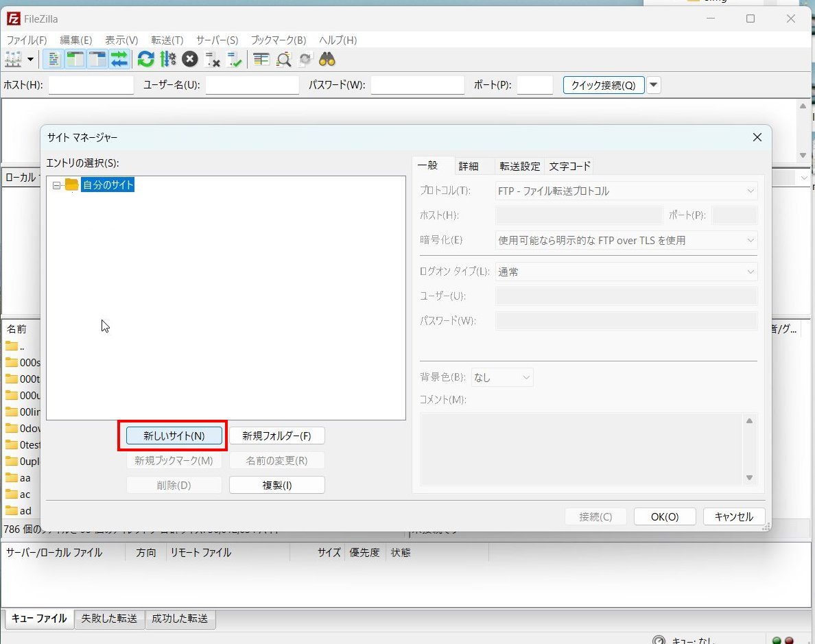
Task: Sort local files by 名前 column
Action: click(x=16, y=329)
